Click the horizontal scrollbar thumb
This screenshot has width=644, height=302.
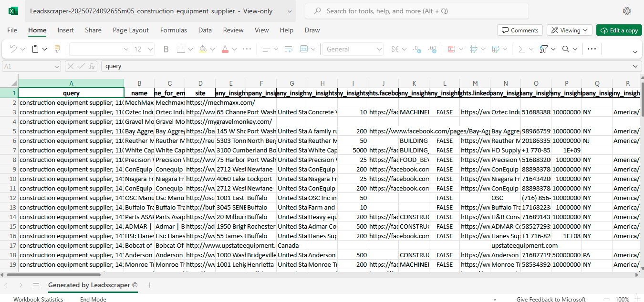54,275
